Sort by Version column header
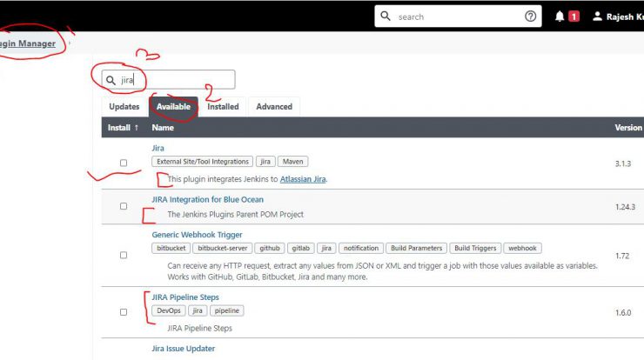 (x=628, y=128)
